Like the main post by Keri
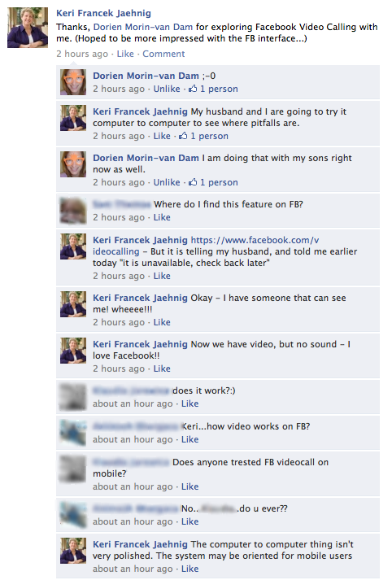392x580 pixels. pyautogui.click(x=125, y=54)
